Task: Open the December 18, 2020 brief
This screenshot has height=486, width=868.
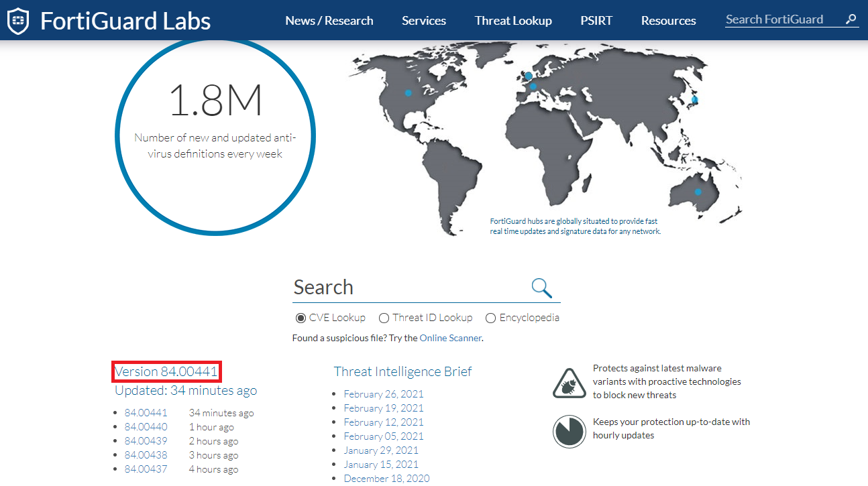Action: click(387, 479)
